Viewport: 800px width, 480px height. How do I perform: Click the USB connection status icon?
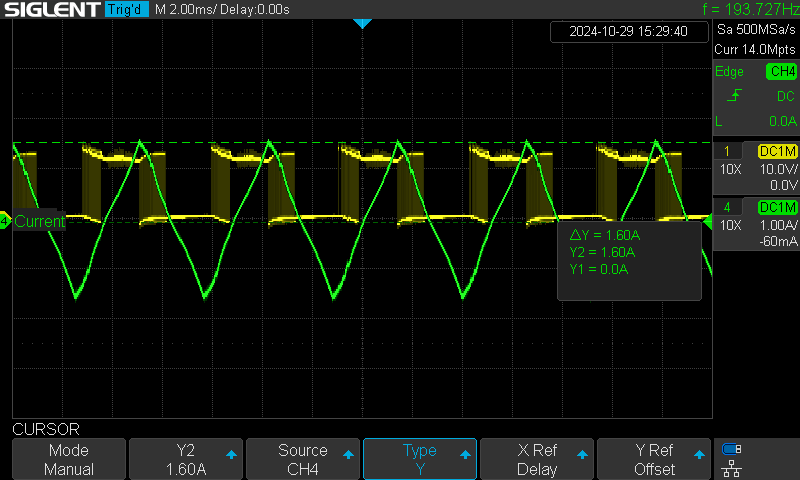tap(732, 449)
